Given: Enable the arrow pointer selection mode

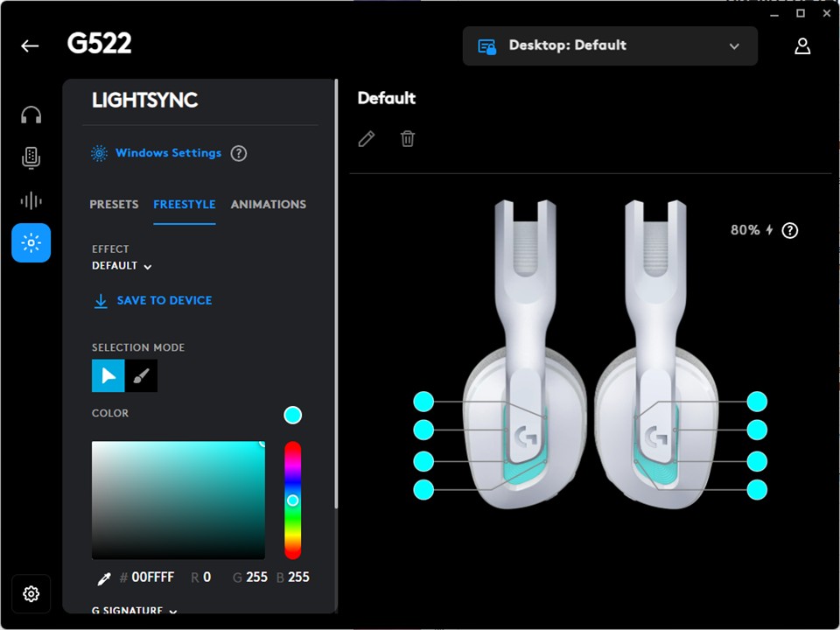Looking at the screenshot, I should (x=108, y=375).
